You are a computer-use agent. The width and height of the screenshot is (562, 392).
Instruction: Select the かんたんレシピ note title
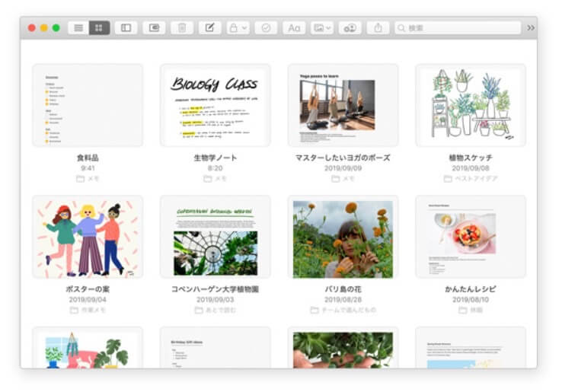pos(471,289)
